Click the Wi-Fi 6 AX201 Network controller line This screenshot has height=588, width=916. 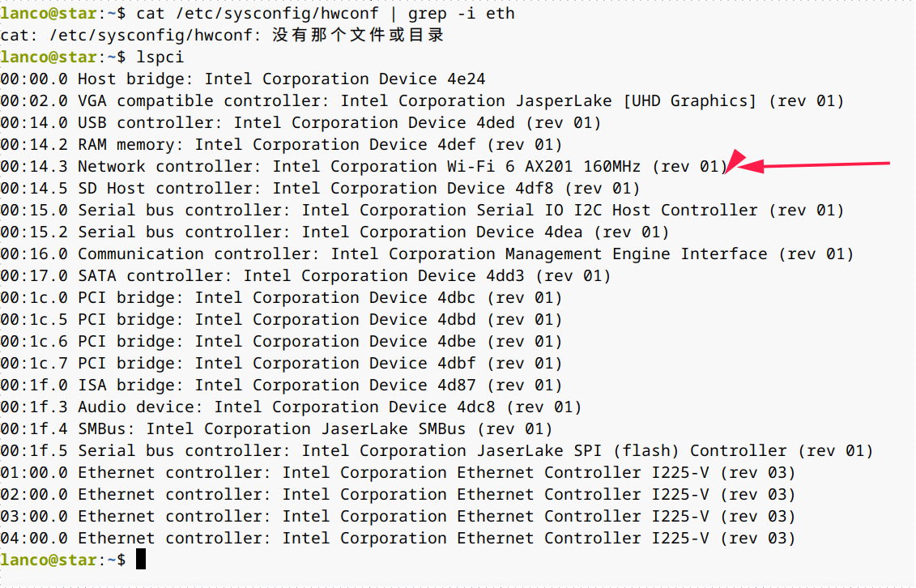363,167
